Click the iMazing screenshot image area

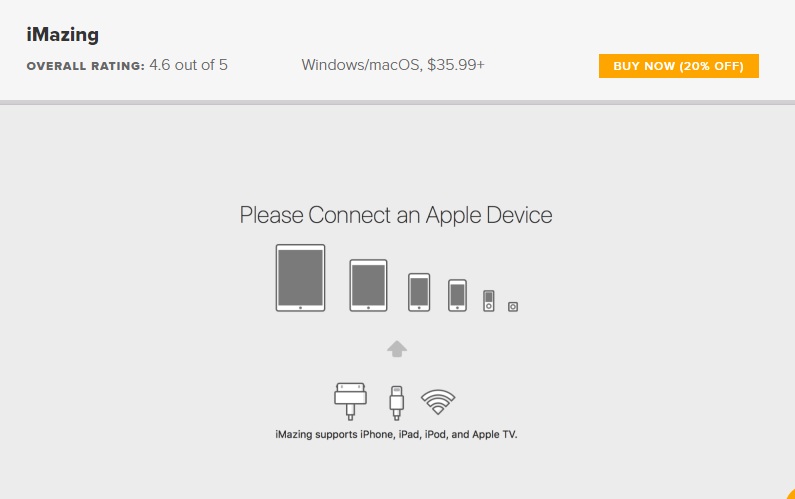(x=398, y=302)
